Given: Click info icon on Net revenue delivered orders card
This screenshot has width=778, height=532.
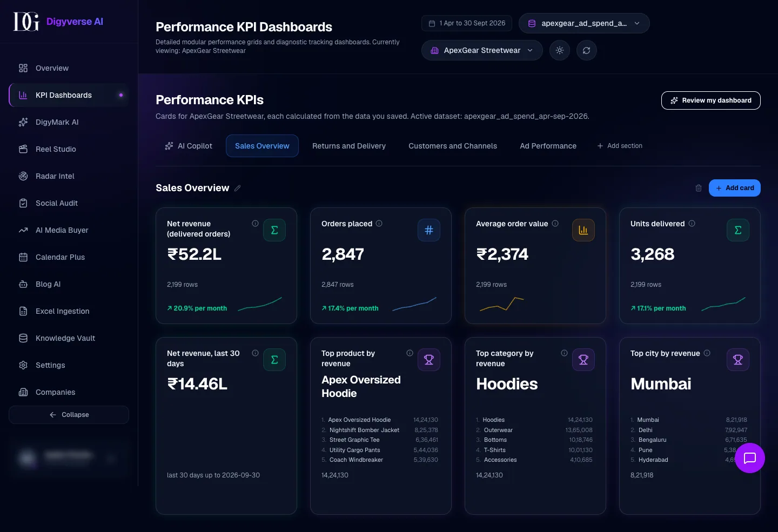Looking at the screenshot, I should pyautogui.click(x=255, y=223).
